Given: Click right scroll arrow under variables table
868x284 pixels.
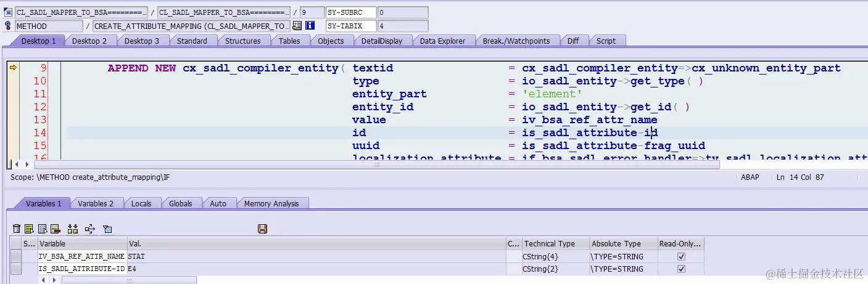Looking at the screenshot, I should coord(53,280).
